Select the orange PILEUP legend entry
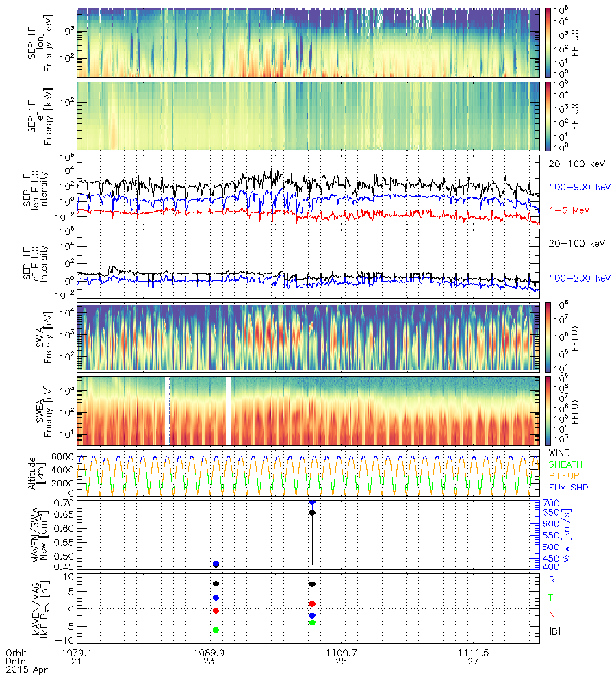Screen dimensions: 616x685 pyautogui.click(x=563, y=476)
